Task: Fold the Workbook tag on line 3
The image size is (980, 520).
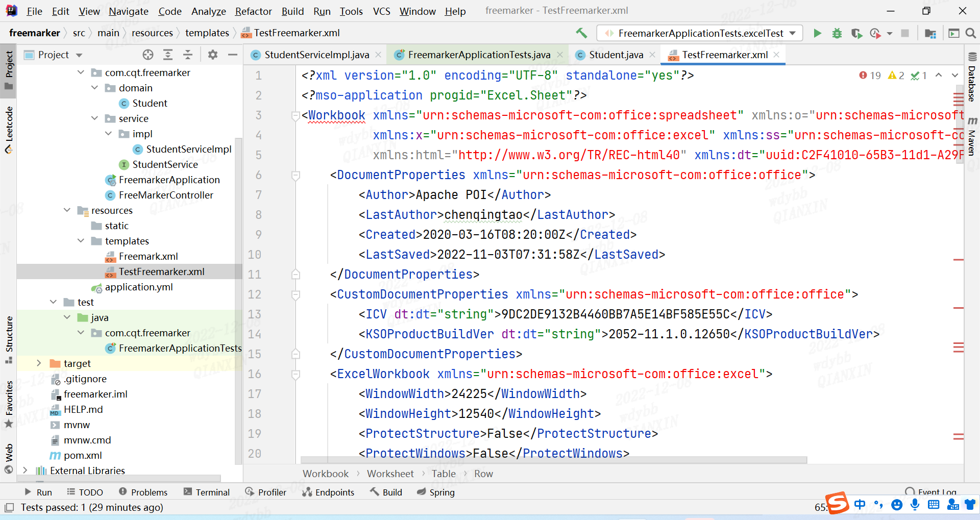Action: pos(295,116)
